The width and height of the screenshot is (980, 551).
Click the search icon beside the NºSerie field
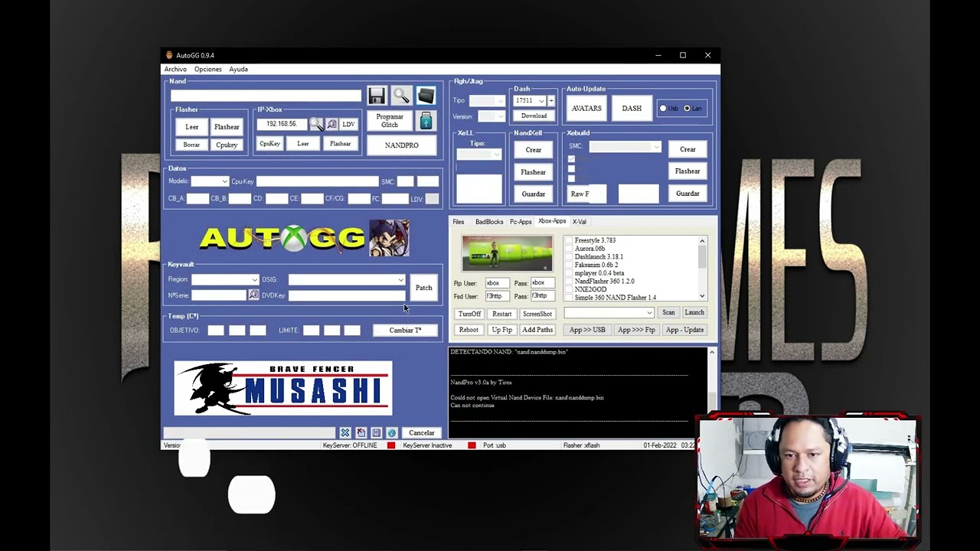pyautogui.click(x=253, y=295)
